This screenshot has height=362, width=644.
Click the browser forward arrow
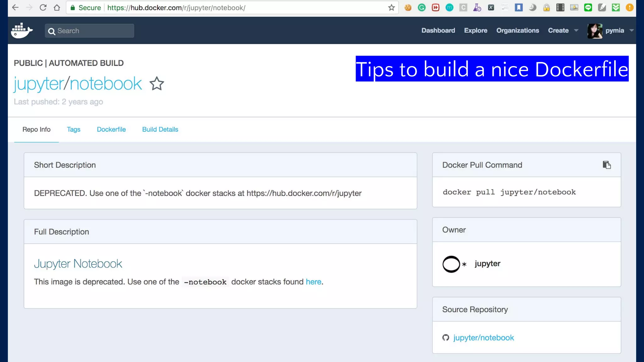point(29,8)
